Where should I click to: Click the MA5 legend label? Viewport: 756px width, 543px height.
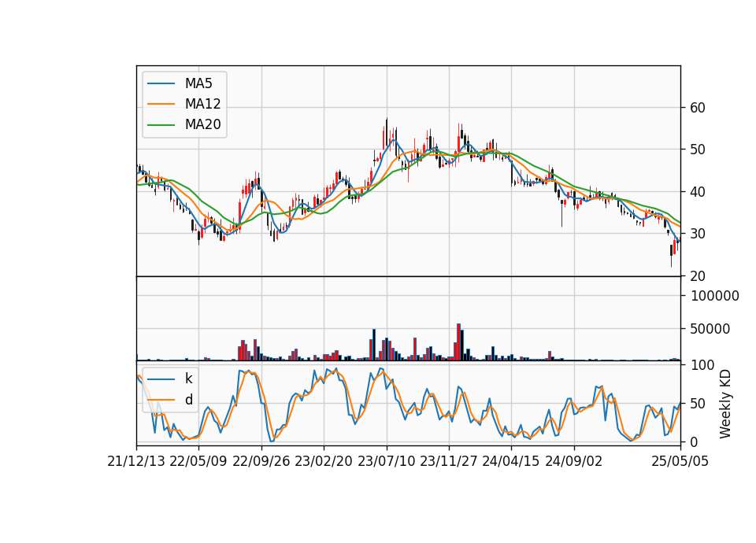coord(198,83)
